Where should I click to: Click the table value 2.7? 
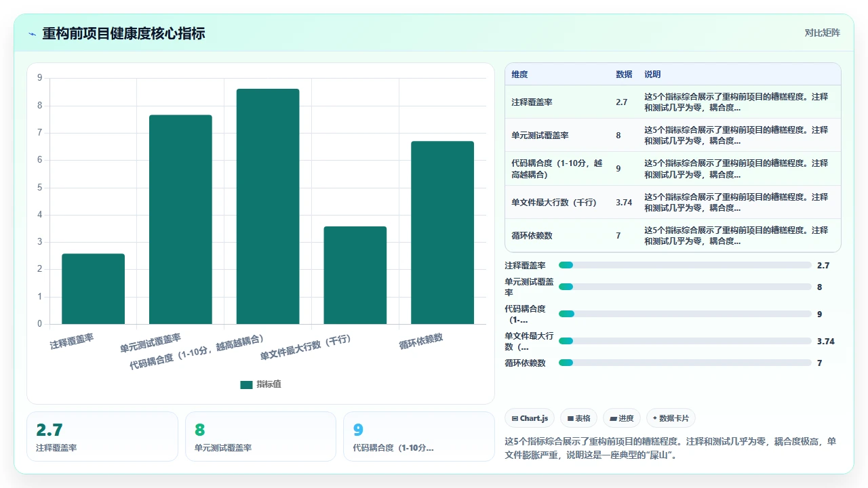point(621,102)
